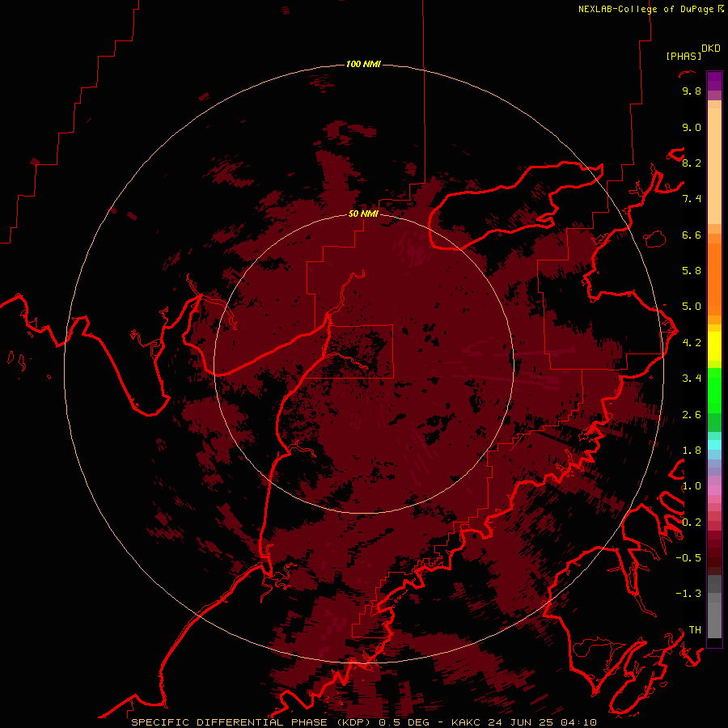Click the 0.2 value on the color scale

tap(692, 523)
